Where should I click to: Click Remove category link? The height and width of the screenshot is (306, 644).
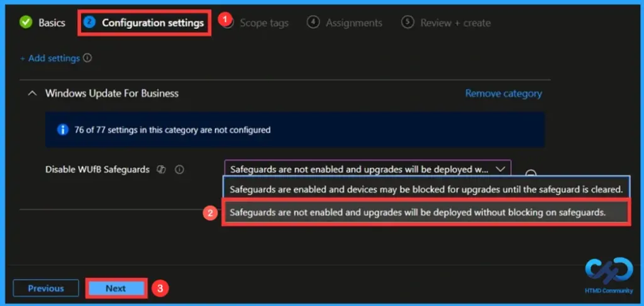(x=503, y=94)
